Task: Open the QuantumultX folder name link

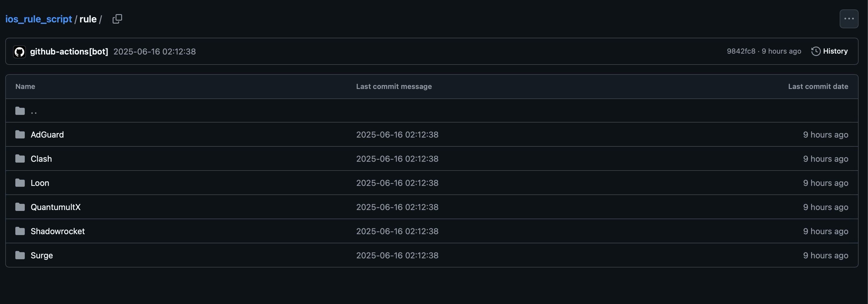Action: 56,207
